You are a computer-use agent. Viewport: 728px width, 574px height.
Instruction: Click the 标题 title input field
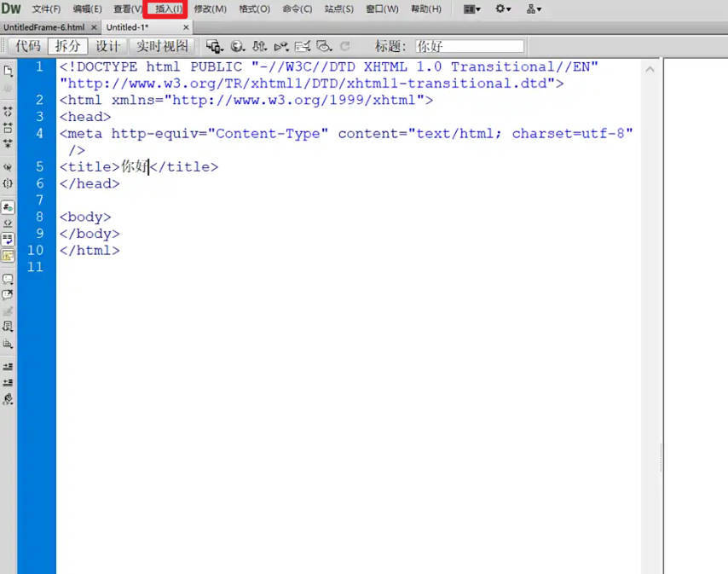pos(470,46)
